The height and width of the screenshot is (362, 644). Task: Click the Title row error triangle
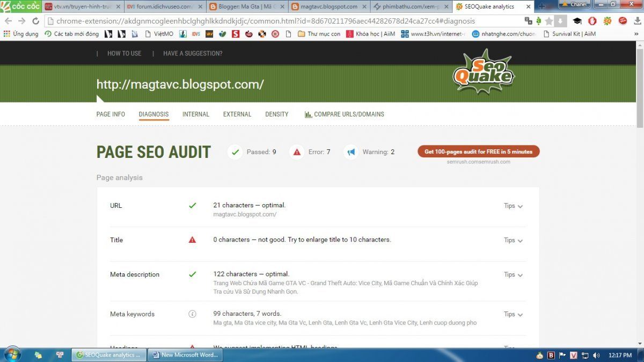pos(192,240)
